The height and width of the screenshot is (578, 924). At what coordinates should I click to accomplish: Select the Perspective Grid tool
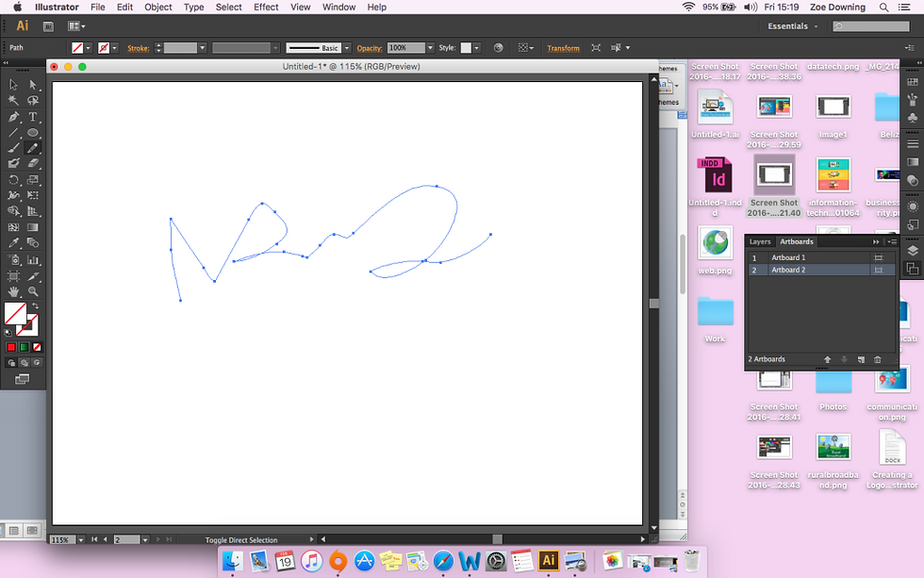[x=33, y=211]
